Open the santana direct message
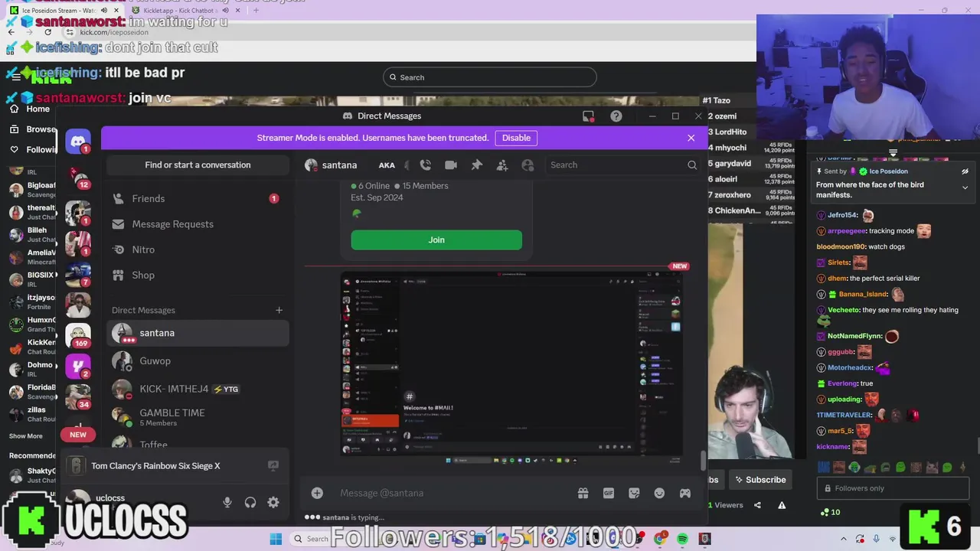This screenshot has height=551, width=980. pos(198,333)
